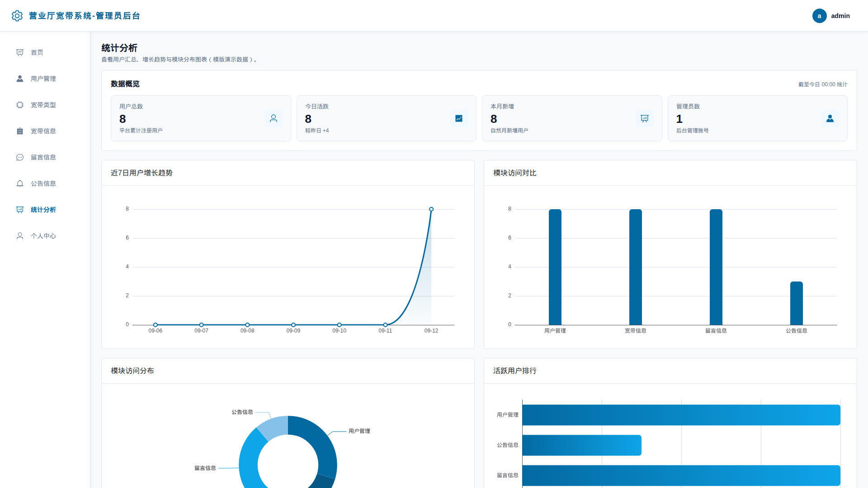The height and width of the screenshot is (488, 868).
Task: Click the 平台累计注册用户 caption
Action: point(141,131)
